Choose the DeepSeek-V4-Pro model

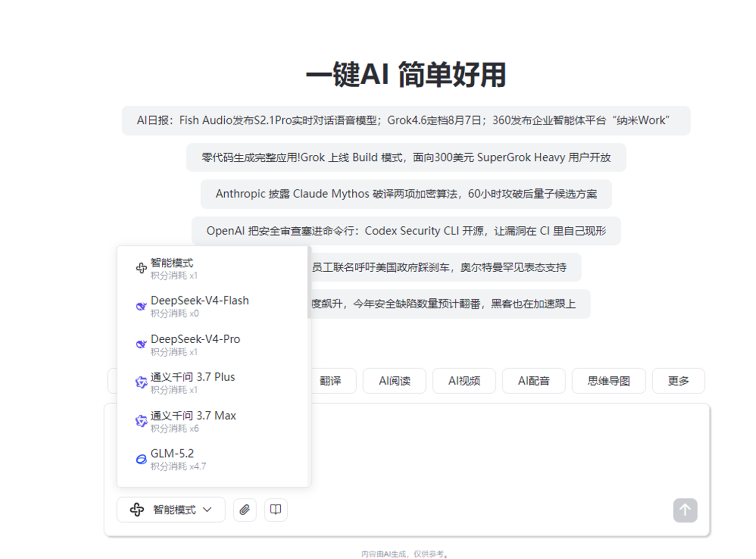[x=212, y=345]
